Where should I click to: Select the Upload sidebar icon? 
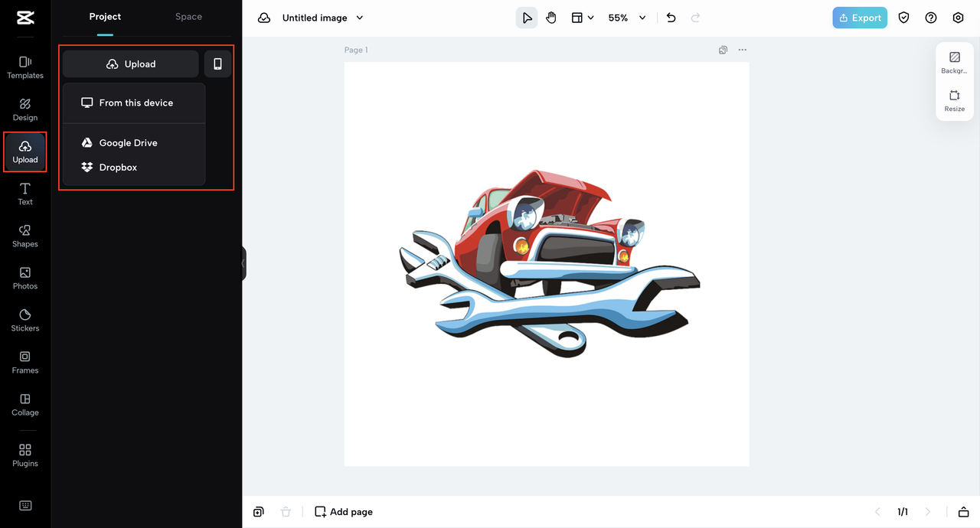tap(25, 152)
